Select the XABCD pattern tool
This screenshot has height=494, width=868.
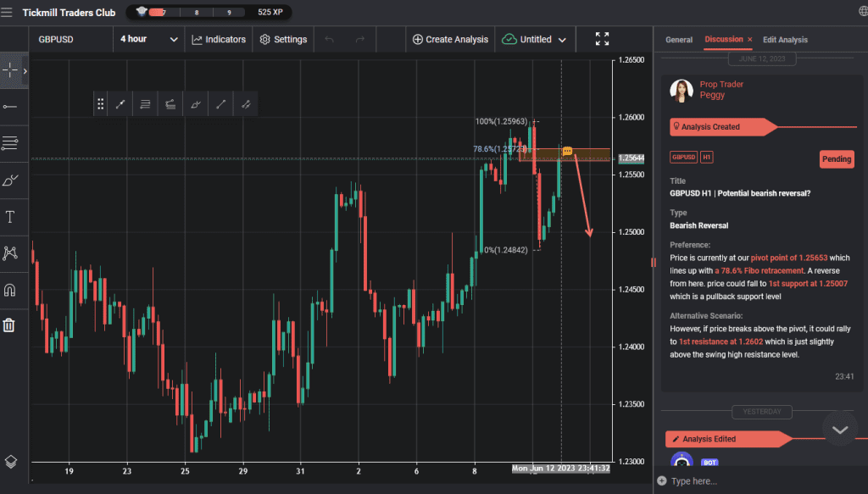12,253
